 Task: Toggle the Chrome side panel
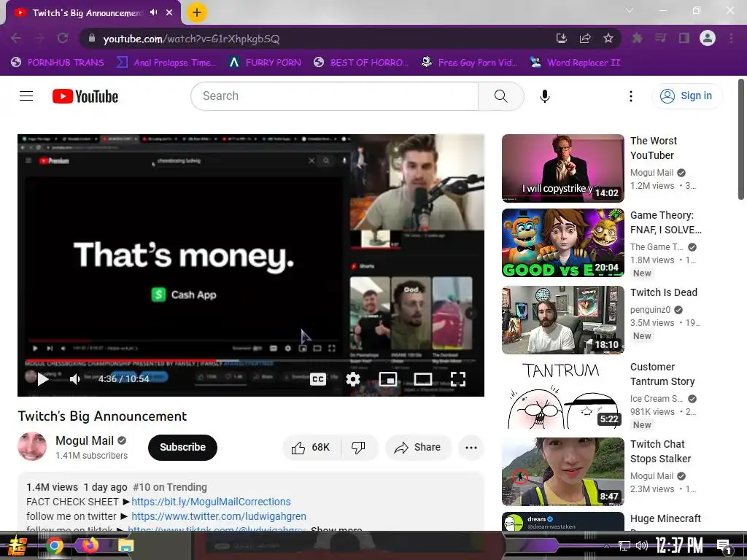[x=684, y=38]
